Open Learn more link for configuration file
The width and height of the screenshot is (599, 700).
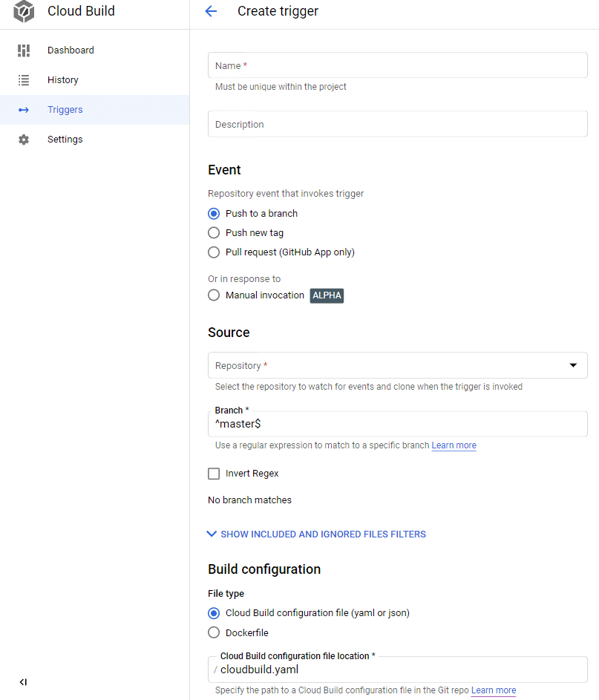[x=494, y=690]
